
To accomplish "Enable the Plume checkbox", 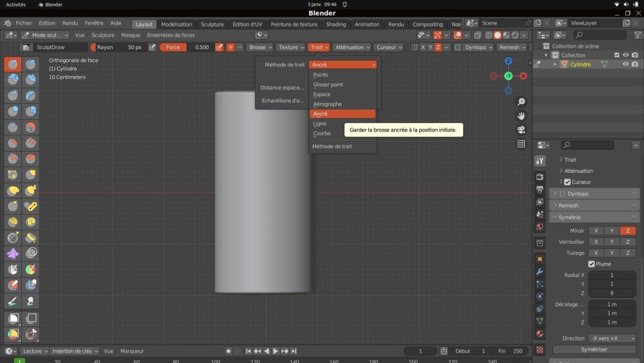I will click(x=591, y=264).
